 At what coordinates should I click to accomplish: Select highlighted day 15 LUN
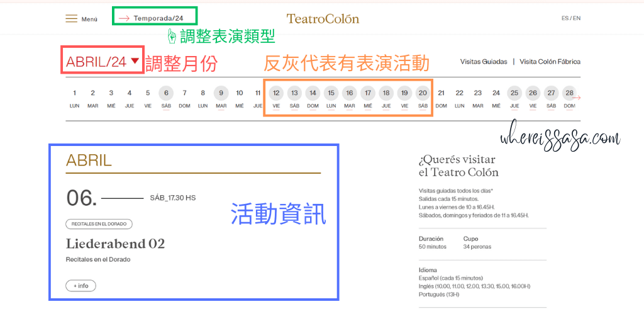[331, 99]
